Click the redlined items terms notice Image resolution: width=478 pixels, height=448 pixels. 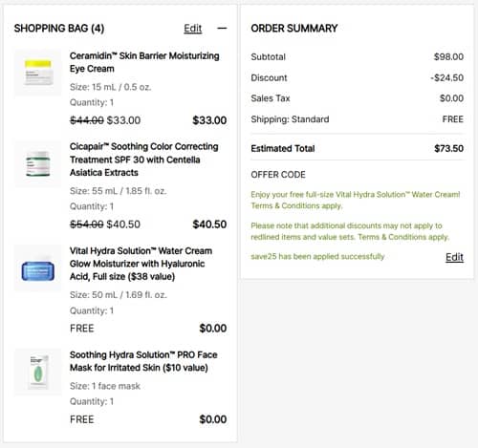tap(350, 231)
